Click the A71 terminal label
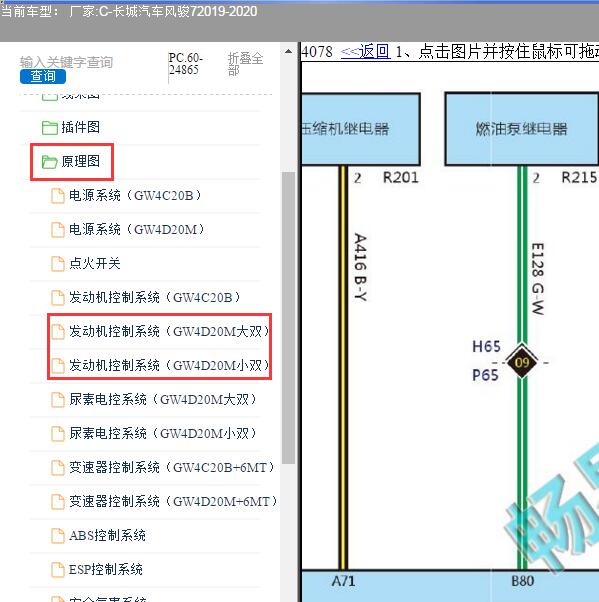Screen dimensions: 599x602 click(343, 581)
